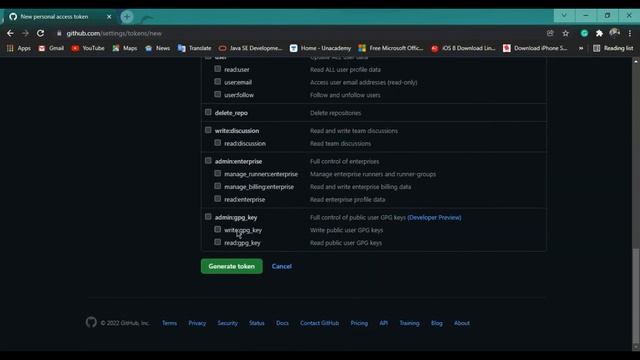Open the Apps bookmark shortcut
The height and width of the screenshot is (360, 640).
(x=19, y=48)
